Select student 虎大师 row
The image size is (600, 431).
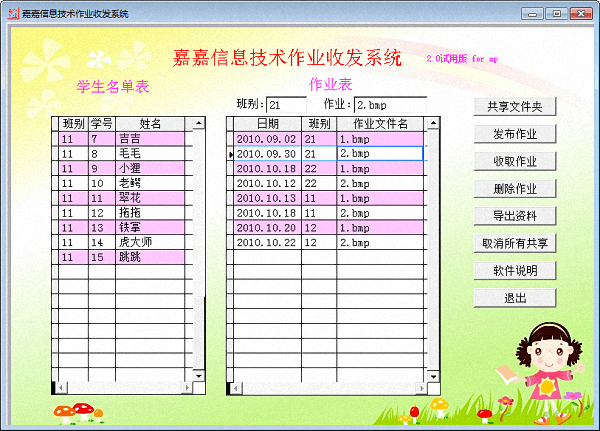click(x=150, y=242)
